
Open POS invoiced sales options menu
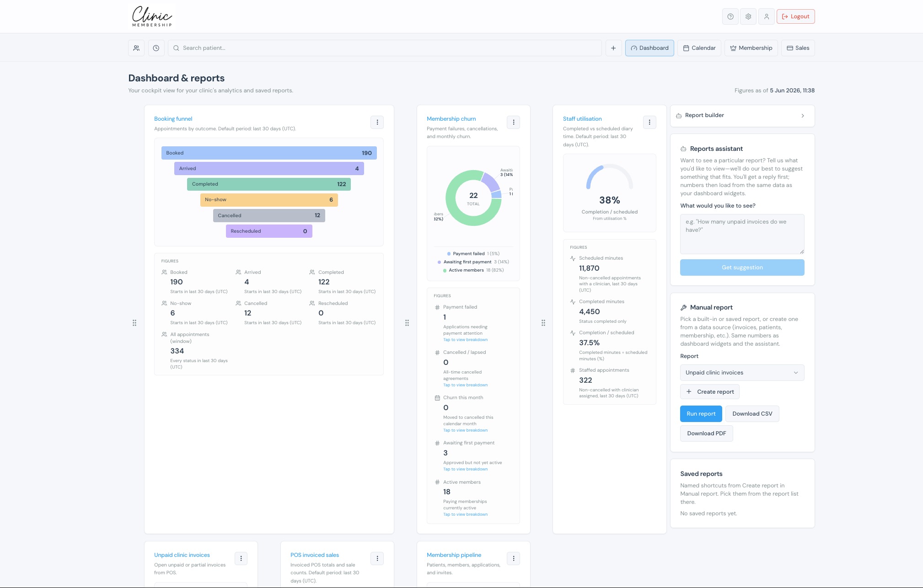[x=377, y=558]
